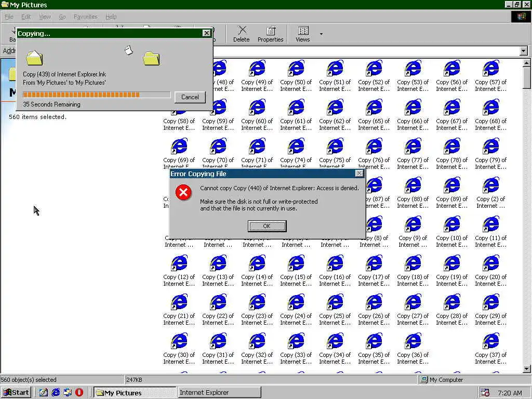
Task: Select Copy (21) of Internet Explorer shortcut
Action: pyautogui.click(x=179, y=310)
